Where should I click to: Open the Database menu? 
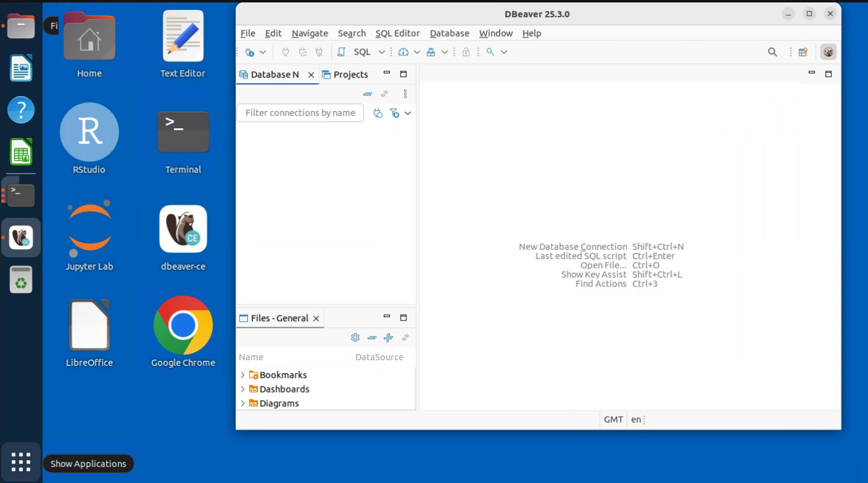click(x=449, y=33)
